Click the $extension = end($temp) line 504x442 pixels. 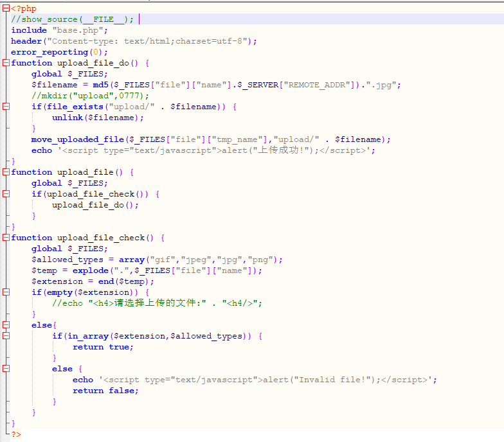[93, 281]
